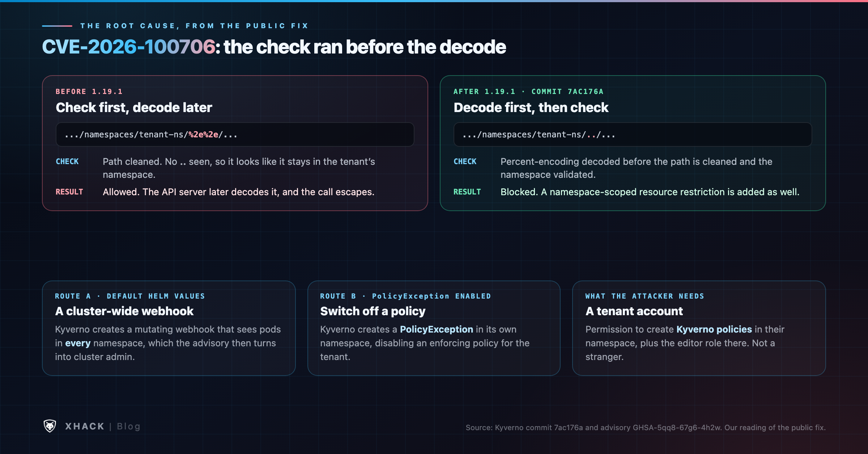Screen dimensions: 868x454
Task: Click 'ROUTE A · DEFAULT HELM VALUES' label
Action: pyautogui.click(x=130, y=296)
